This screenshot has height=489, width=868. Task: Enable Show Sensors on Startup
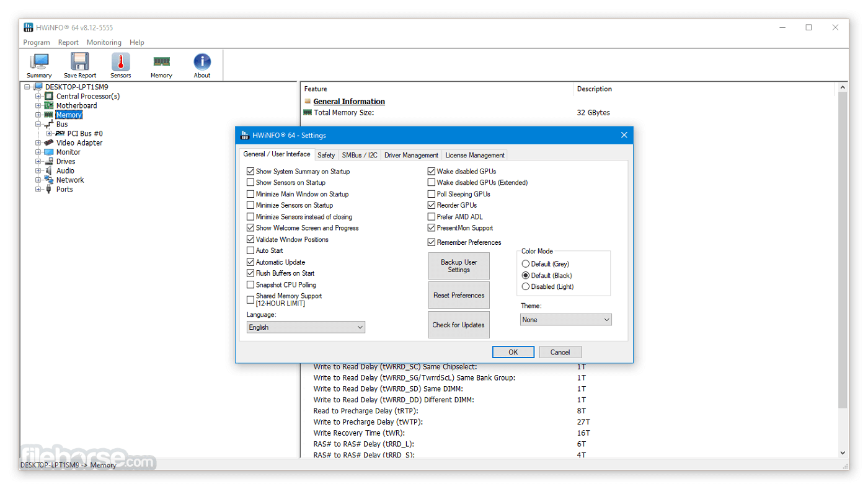250,182
